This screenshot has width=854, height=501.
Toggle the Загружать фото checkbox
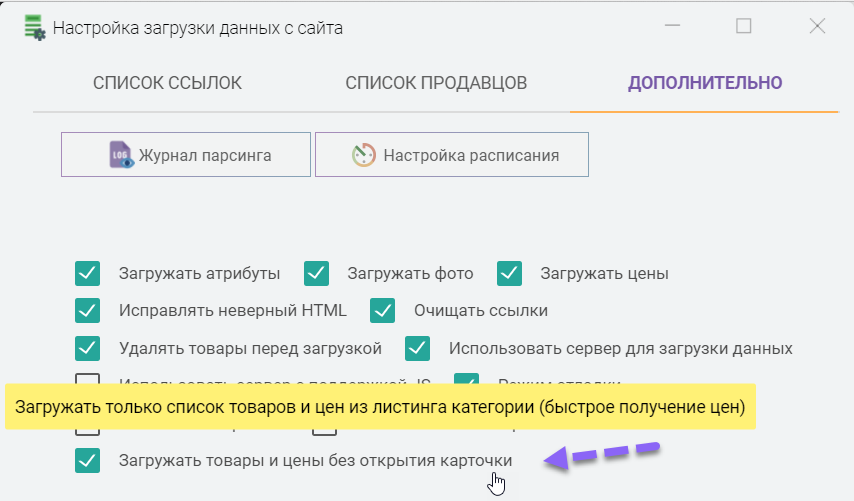[x=317, y=273]
